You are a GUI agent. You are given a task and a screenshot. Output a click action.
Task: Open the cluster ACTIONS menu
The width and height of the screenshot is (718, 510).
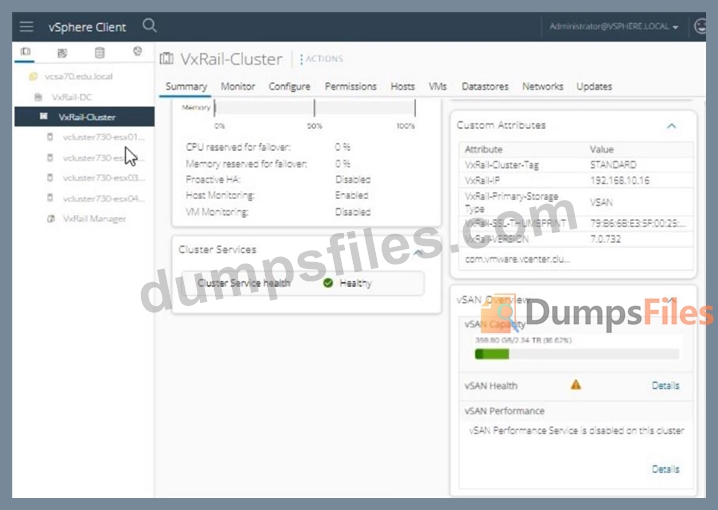[322, 60]
